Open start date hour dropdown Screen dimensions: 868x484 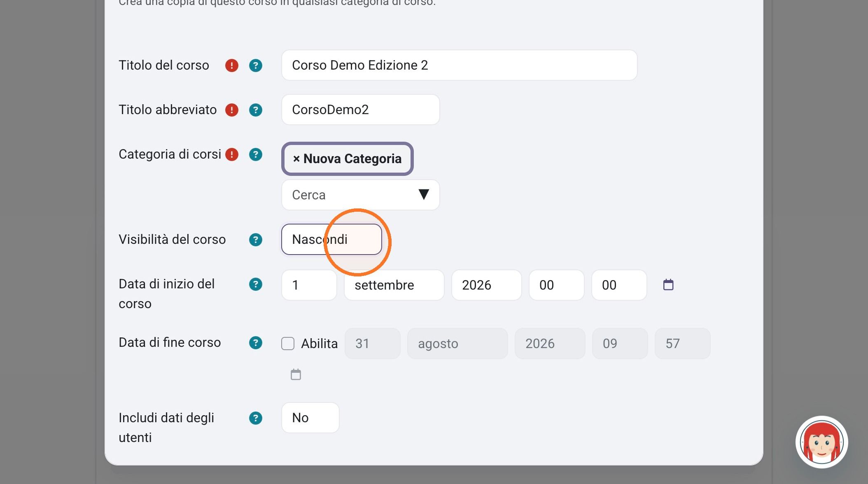(556, 285)
